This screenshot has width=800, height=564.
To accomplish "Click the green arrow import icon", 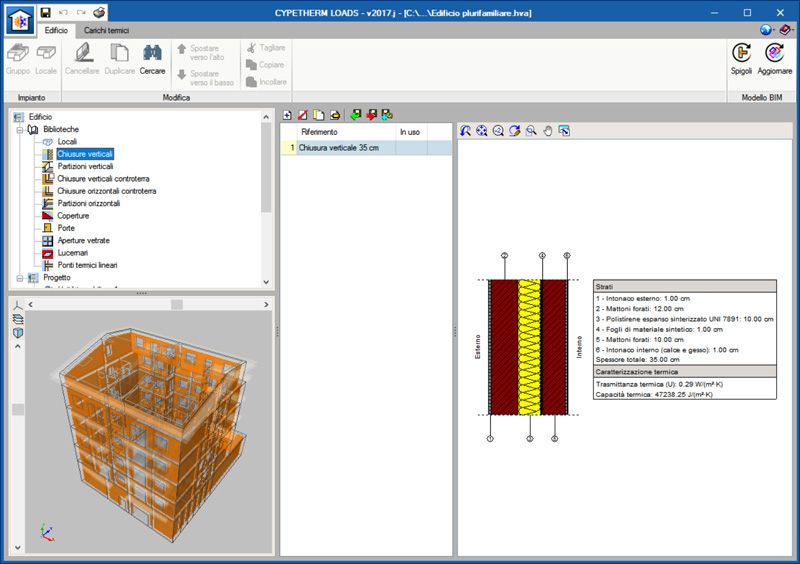I will (x=356, y=115).
